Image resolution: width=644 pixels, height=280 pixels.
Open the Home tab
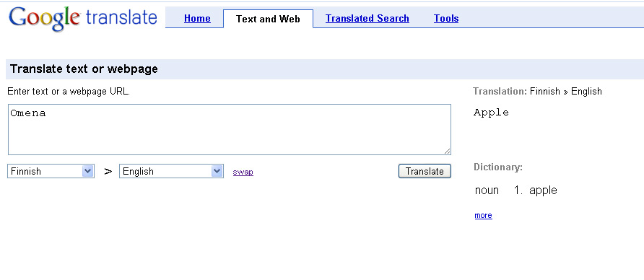[x=197, y=19]
